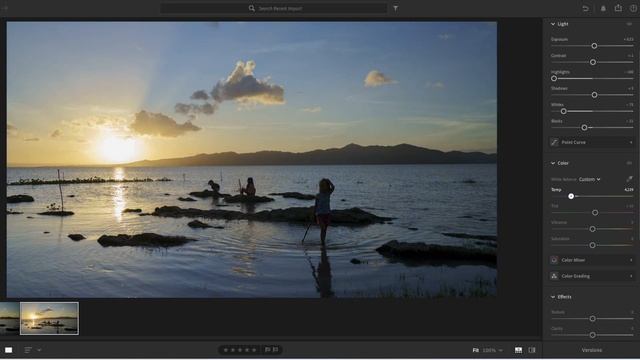Expand the Point Curve arrow
The height and width of the screenshot is (360, 640).
(x=631, y=142)
